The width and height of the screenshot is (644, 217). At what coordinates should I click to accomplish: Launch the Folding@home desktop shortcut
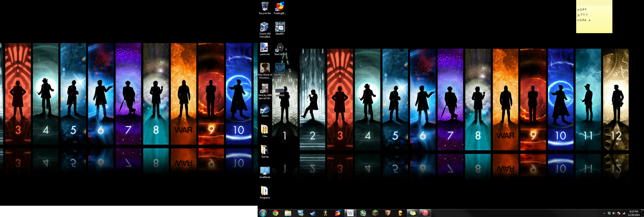click(280, 8)
